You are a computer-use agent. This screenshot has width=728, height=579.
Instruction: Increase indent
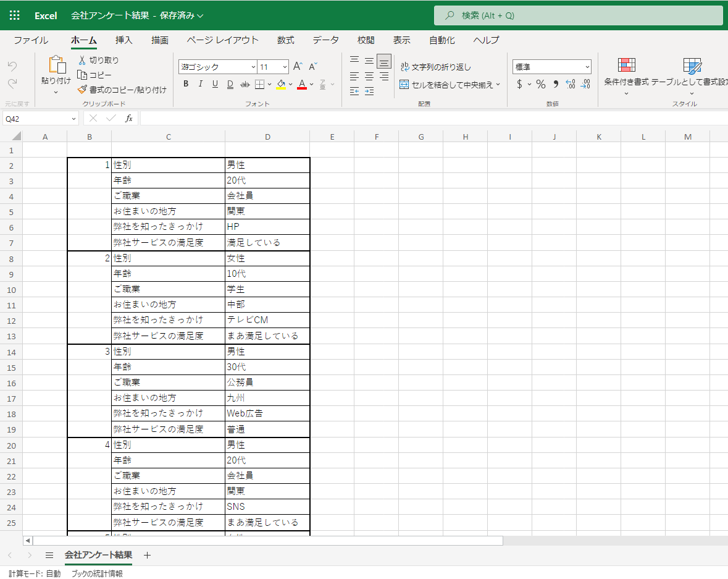[x=369, y=91]
